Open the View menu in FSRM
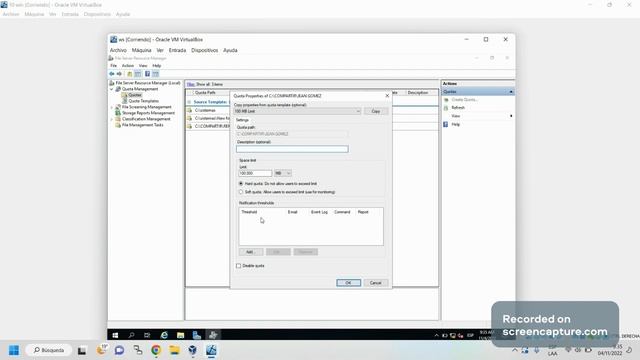Image resolution: width=640 pixels, height=360 pixels. tap(143, 66)
